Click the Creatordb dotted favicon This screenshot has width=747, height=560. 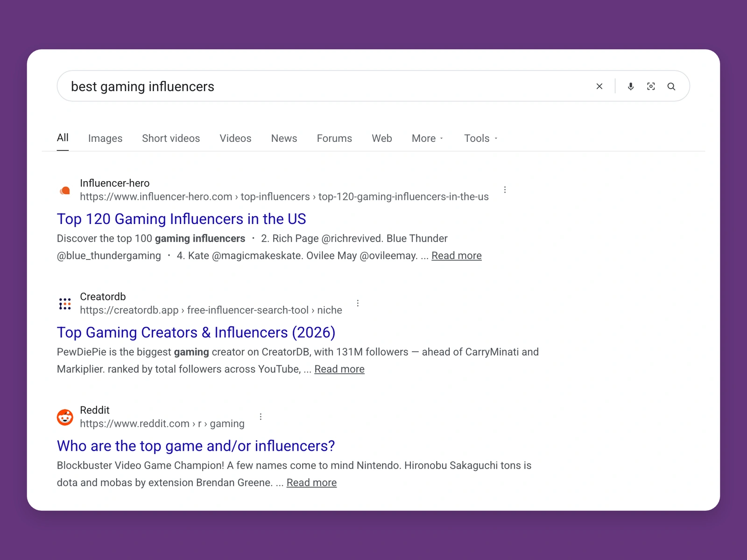point(65,304)
